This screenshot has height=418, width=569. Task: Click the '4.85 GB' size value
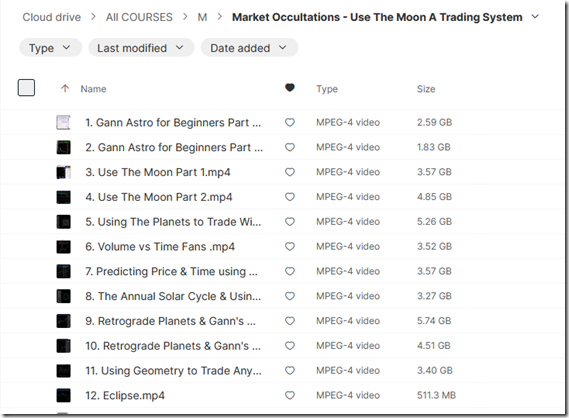[x=434, y=197]
